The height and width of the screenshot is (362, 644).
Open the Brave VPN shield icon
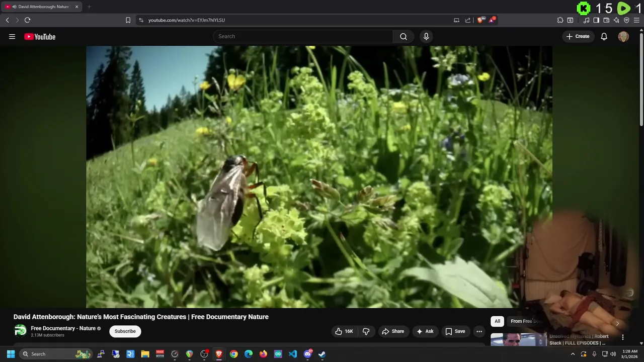click(626, 20)
